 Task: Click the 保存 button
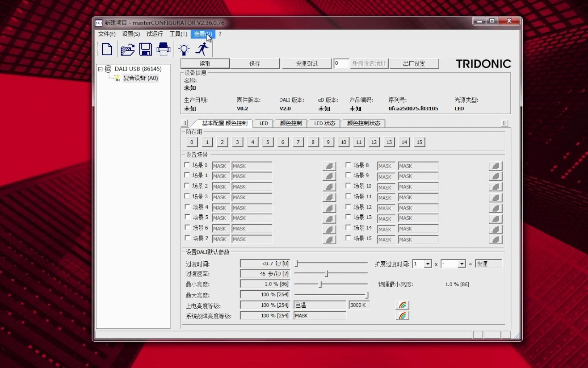255,64
